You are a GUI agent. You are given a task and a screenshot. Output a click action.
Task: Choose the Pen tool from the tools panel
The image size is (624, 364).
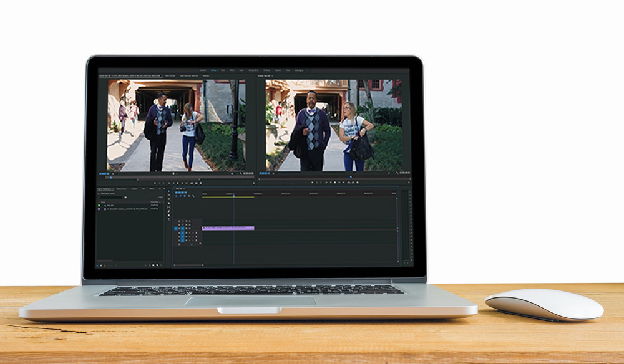point(168,211)
